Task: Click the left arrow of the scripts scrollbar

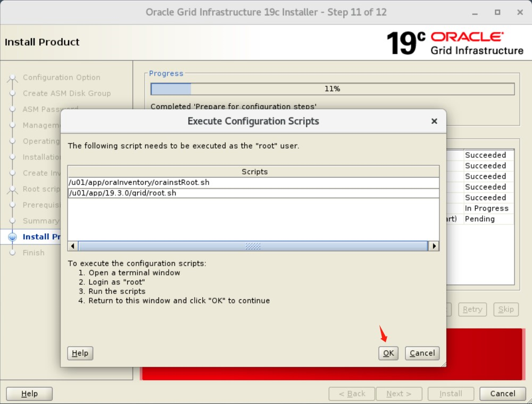Action: (x=73, y=246)
